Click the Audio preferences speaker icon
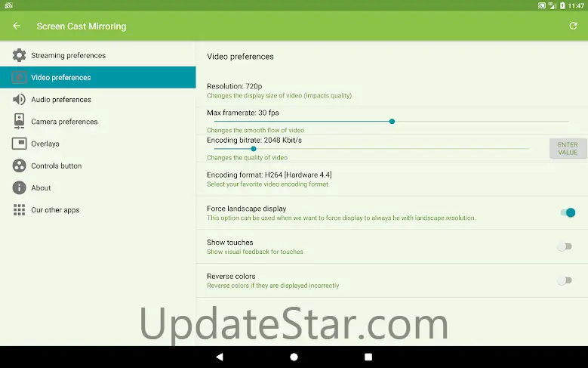Viewport: 588px width, 368px height. coord(19,100)
